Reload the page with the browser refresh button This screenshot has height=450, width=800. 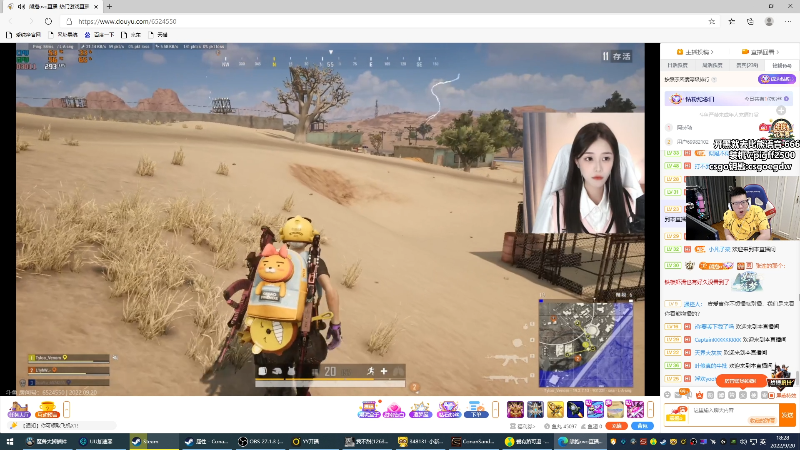point(48,21)
